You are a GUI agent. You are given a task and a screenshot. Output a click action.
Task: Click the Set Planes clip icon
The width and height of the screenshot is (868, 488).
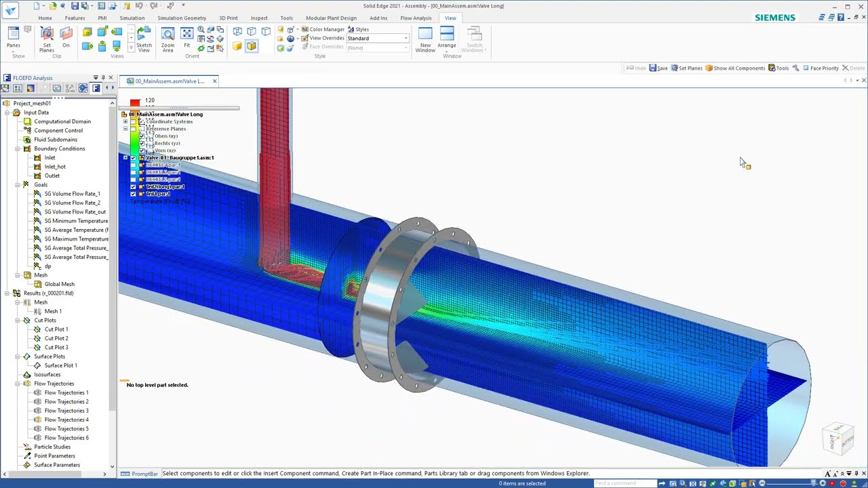(x=47, y=40)
